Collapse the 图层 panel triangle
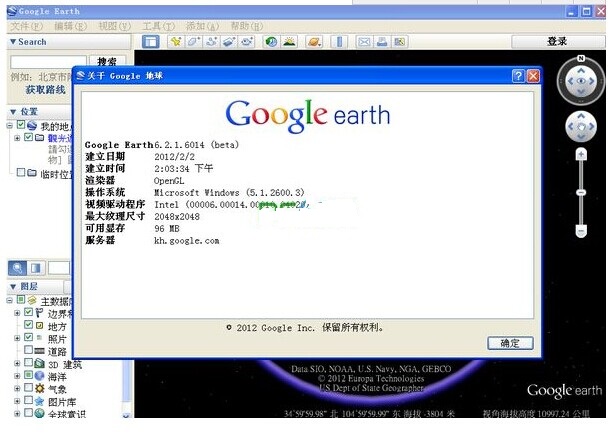The image size is (615, 435). [13, 287]
